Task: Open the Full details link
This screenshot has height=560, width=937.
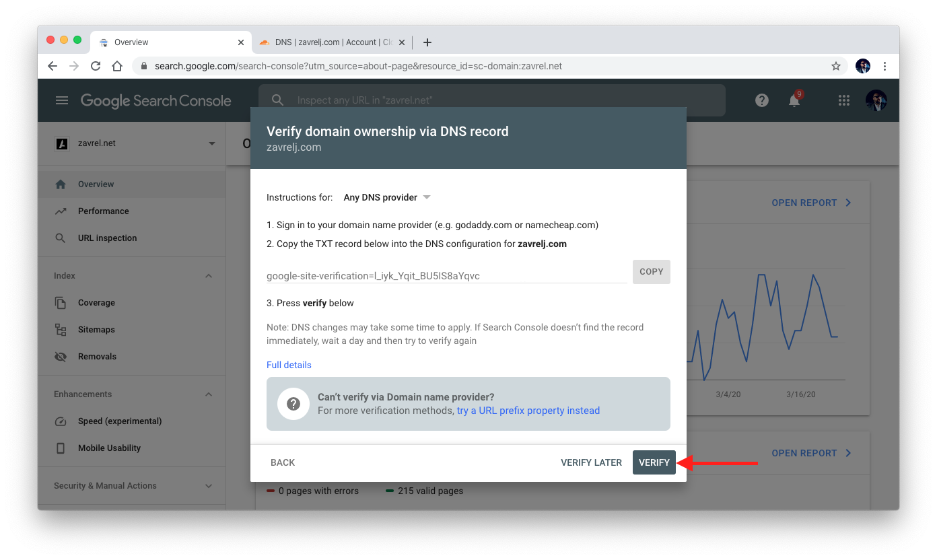Action: [x=289, y=365]
